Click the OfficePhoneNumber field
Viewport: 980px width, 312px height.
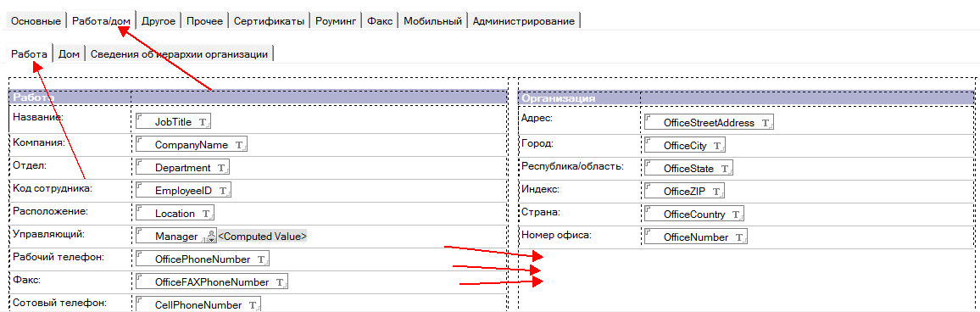[203, 259]
